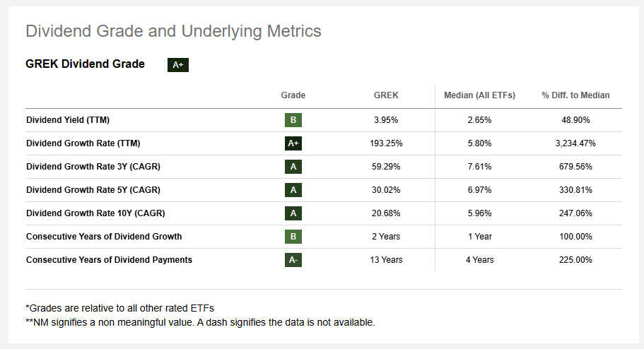The image size is (644, 349).
Task: Click the A grade badge for 10Y CAGR row
Action: [x=293, y=213]
